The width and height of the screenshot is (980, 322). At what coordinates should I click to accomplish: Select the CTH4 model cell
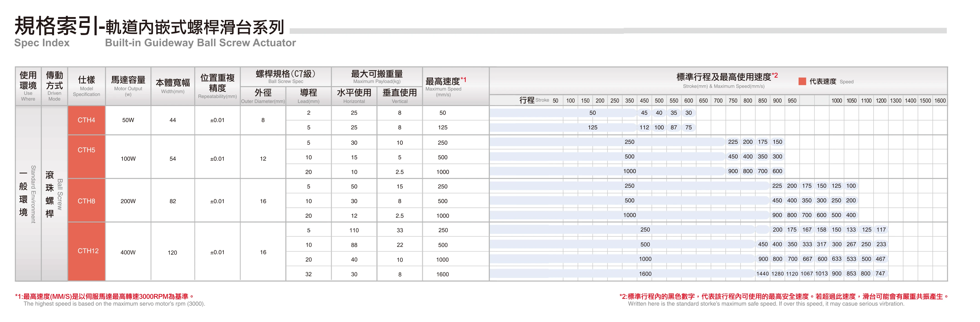tap(86, 120)
